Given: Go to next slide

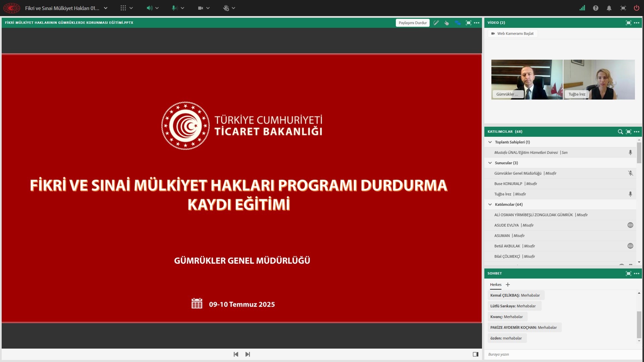Looking at the screenshot, I should pos(248,354).
